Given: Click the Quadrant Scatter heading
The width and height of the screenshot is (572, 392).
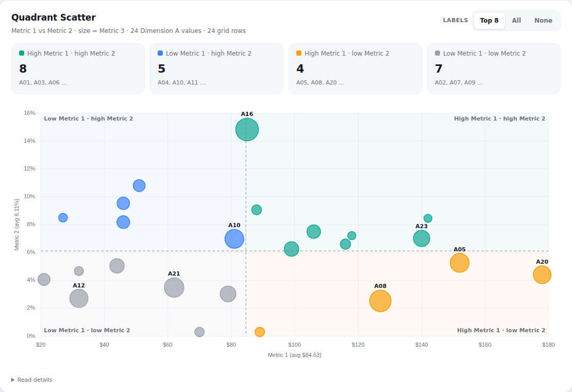Looking at the screenshot, I should pos(53,18).
